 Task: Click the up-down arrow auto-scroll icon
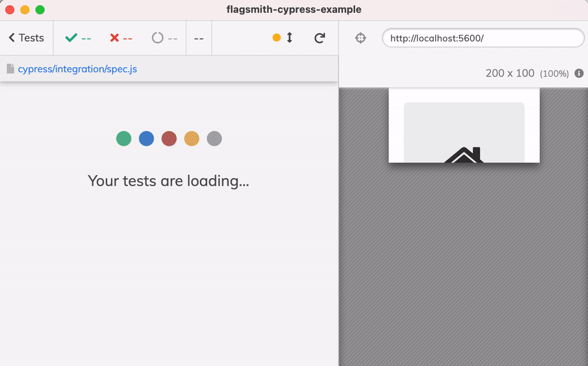point(289,38)
